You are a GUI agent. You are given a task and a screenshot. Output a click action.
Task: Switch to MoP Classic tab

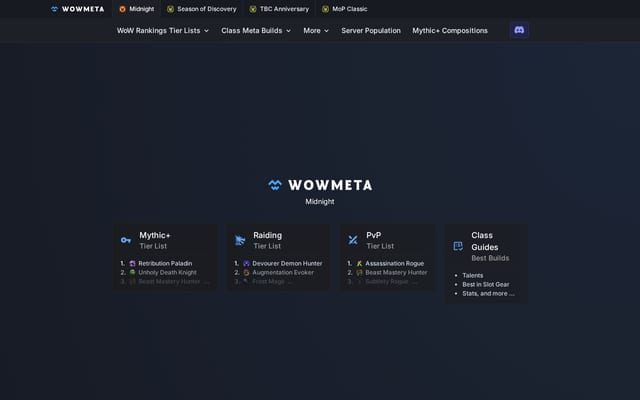[344, 9]
